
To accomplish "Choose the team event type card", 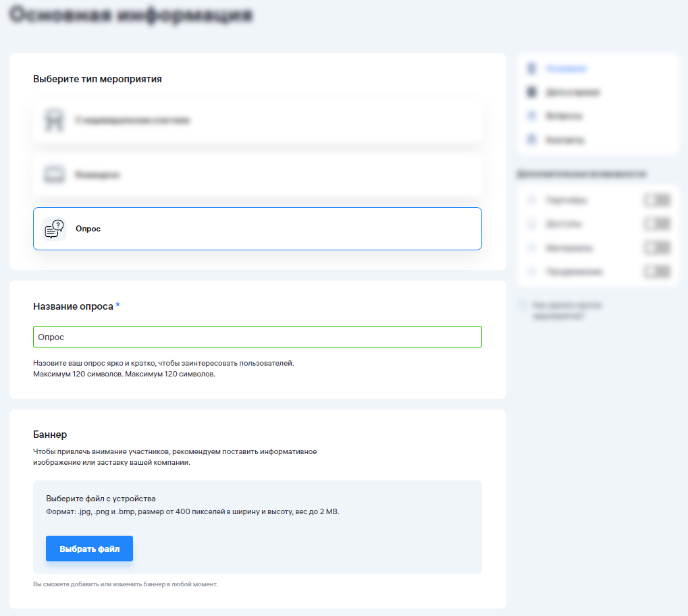I will tap(257, 175).
